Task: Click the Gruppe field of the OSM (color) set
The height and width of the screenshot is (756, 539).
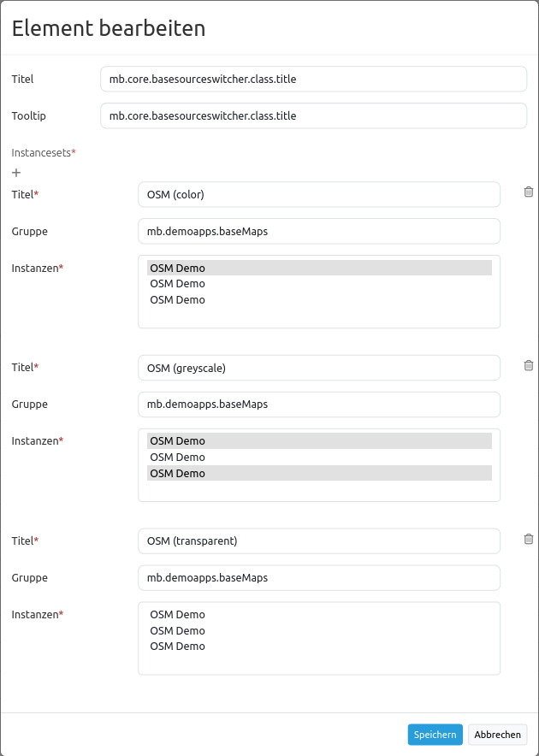Action: coord(318,231)
